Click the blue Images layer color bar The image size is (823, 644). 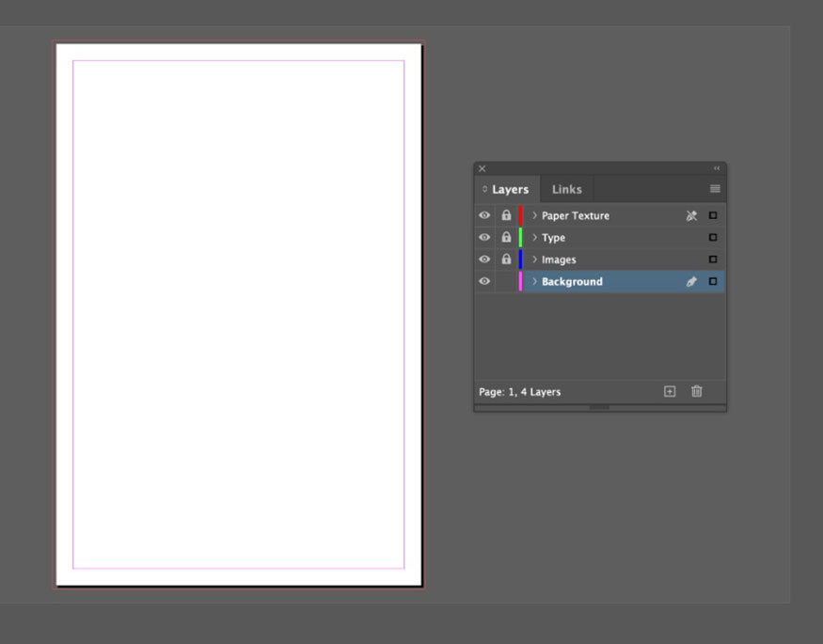(x=520, y=259)
